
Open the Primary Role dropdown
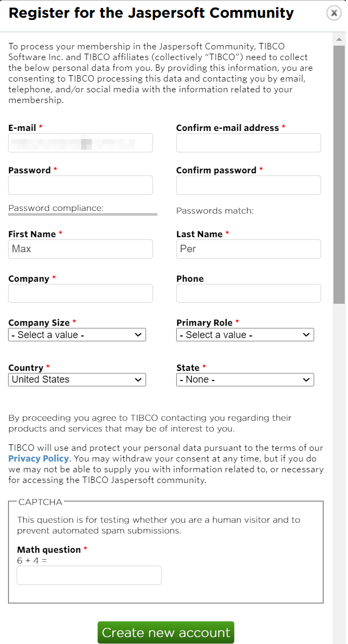245,335
